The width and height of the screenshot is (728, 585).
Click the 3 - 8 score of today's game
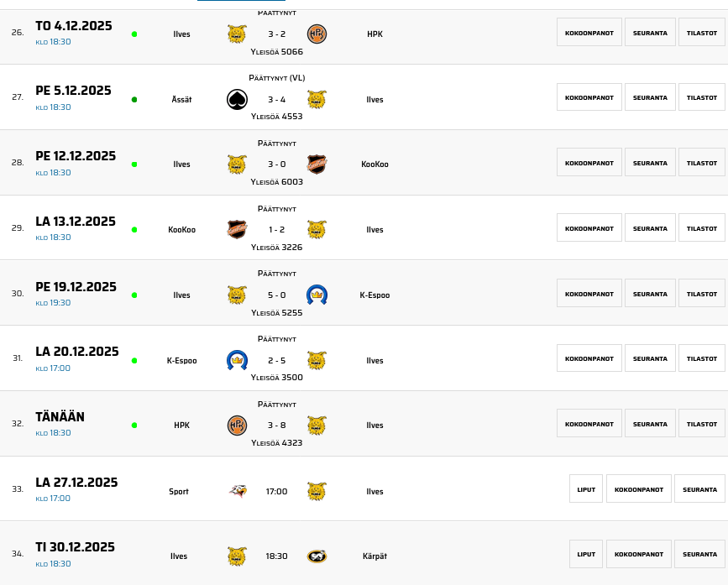[x=276, y=426]
